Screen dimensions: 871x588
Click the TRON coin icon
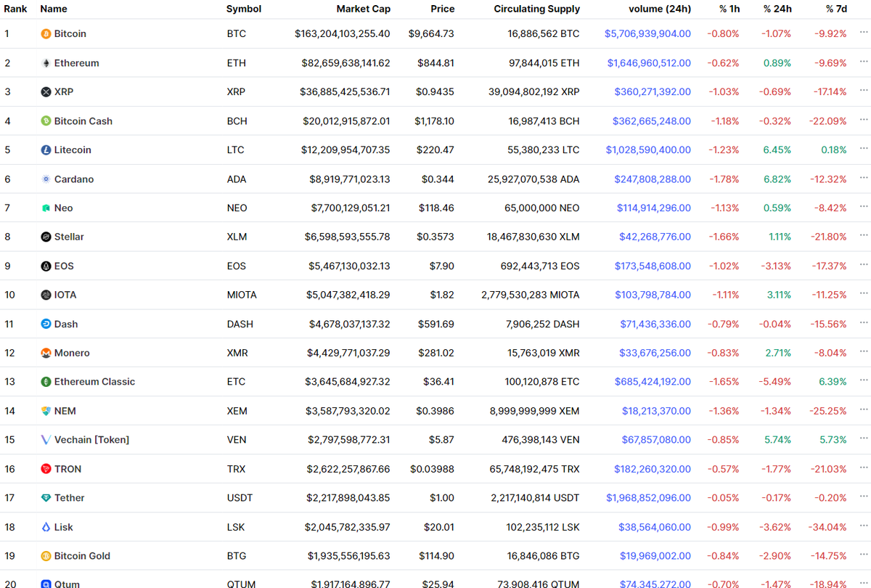46,469
